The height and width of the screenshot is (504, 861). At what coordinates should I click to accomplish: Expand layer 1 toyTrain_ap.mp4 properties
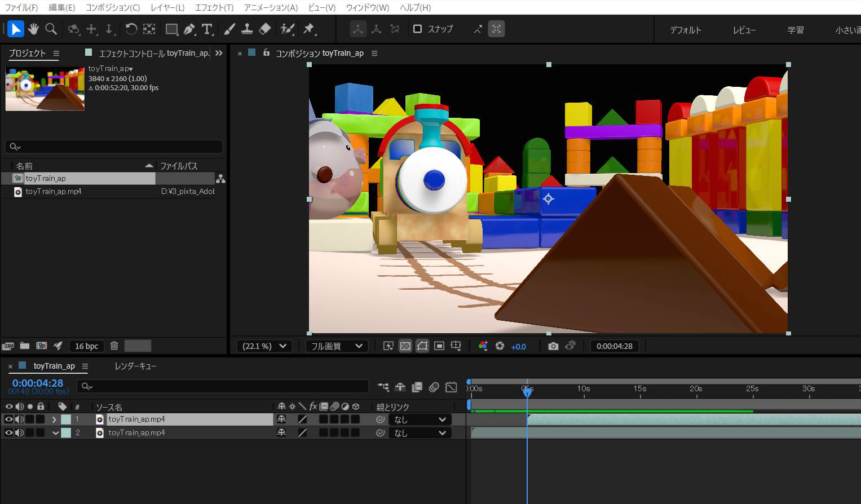pyautogui.click(x=54, y=419)
